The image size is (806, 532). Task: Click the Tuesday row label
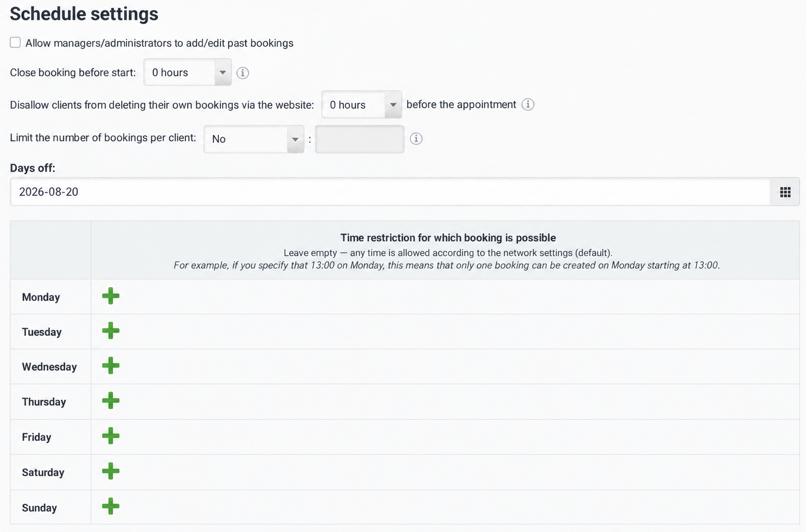[x=42, y=332]
